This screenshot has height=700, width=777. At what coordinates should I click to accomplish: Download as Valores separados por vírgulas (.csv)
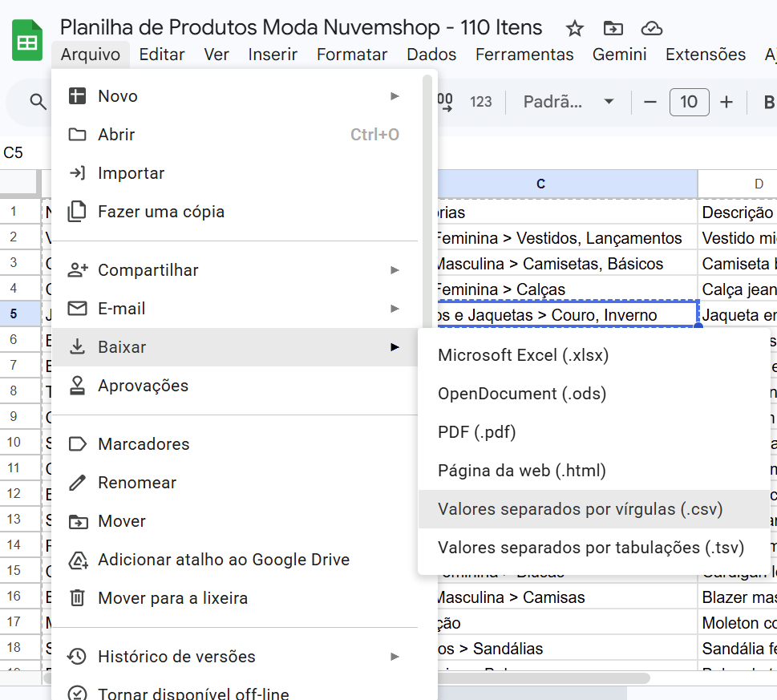[x=594, y=510]
